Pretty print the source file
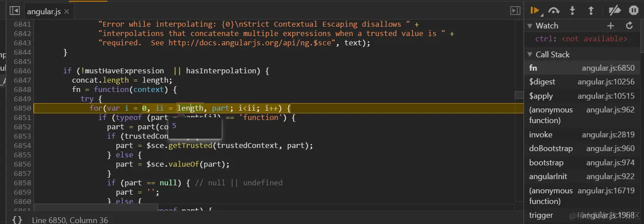The width and height of the screenshot is (644, 224). coord(17,220)
